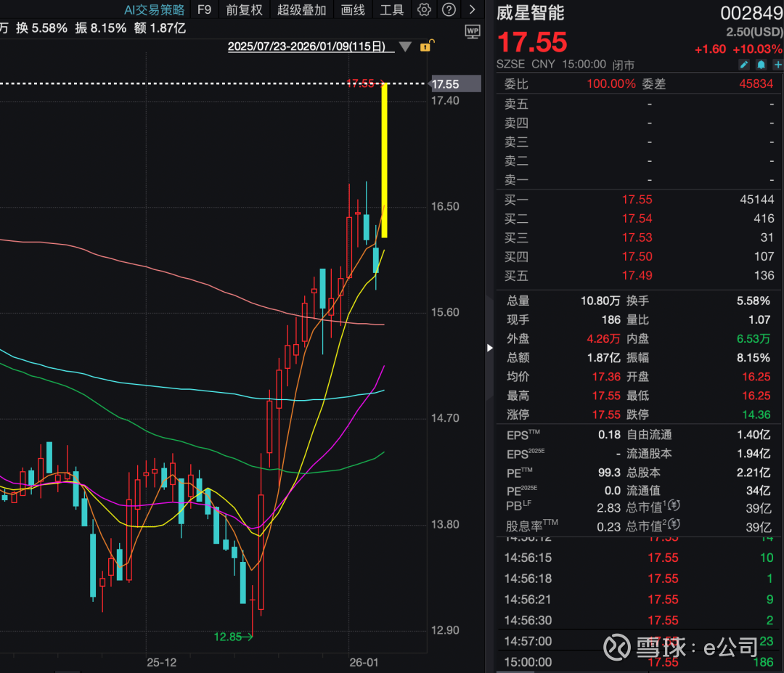Open the 工具 tools menu
The image size is (784, 673).
(391, 10)
